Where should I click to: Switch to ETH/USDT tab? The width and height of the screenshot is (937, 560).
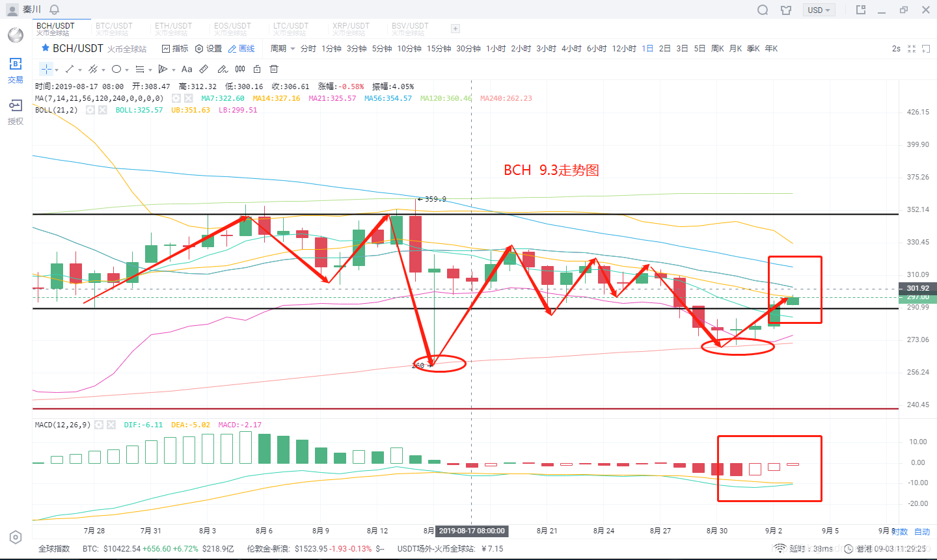point(173,29)
